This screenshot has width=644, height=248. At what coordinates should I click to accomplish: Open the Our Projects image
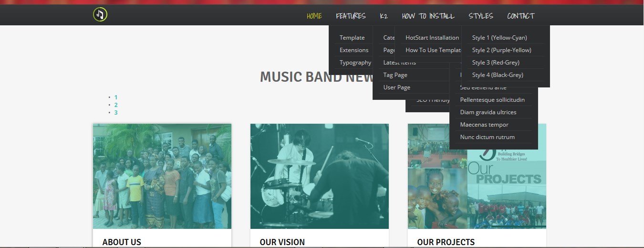pyautogui.click(x=477, y=176)
